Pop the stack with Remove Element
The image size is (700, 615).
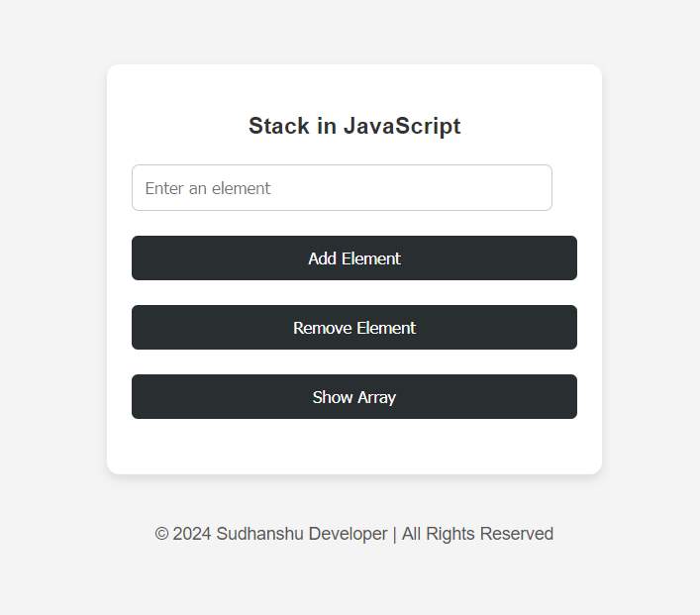tap(354, 328)
